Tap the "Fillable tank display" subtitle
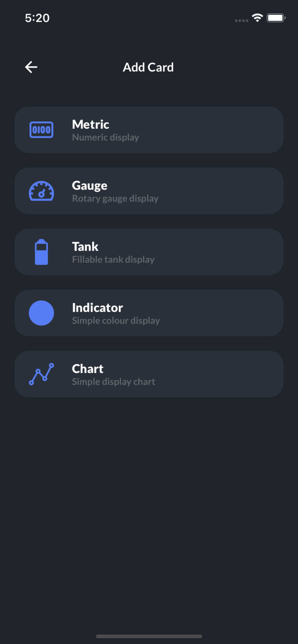Screen dimensions: 298x644 113,260
